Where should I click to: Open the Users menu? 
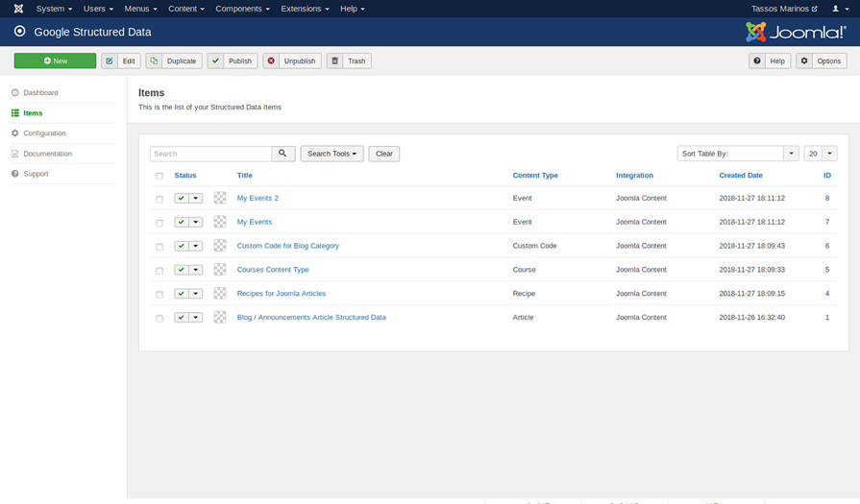pyautogui.click(x=98, y=9)
